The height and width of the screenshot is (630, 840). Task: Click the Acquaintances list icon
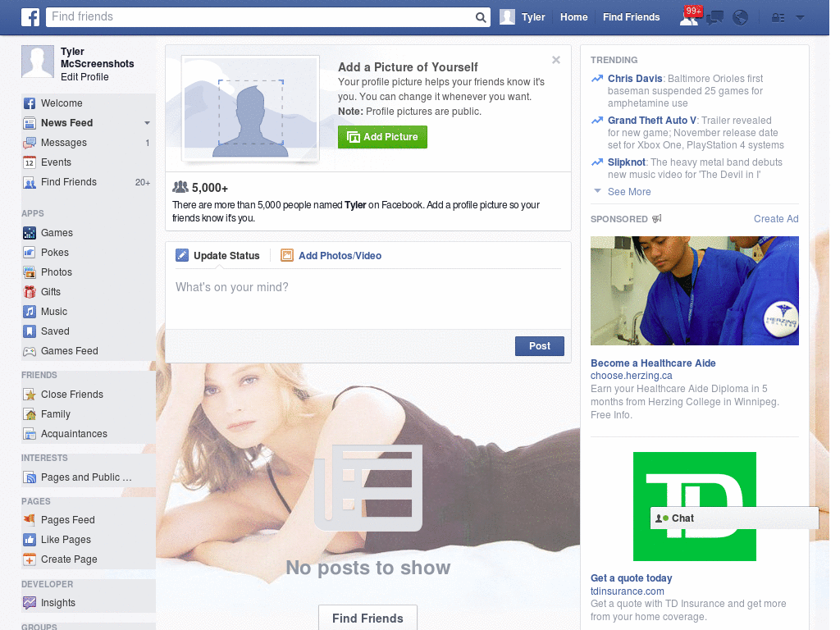click(x=30, y=434)
